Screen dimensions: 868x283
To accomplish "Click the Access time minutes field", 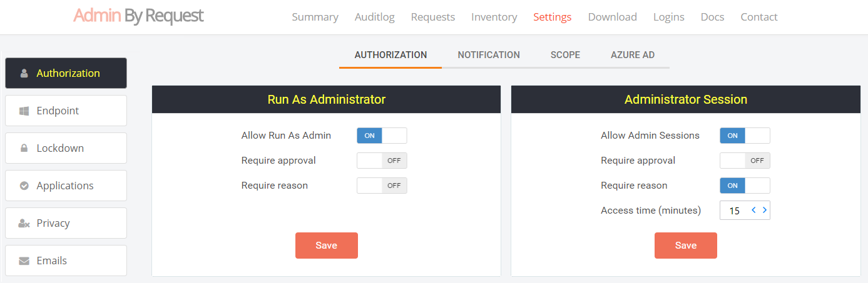I will 735,211.
